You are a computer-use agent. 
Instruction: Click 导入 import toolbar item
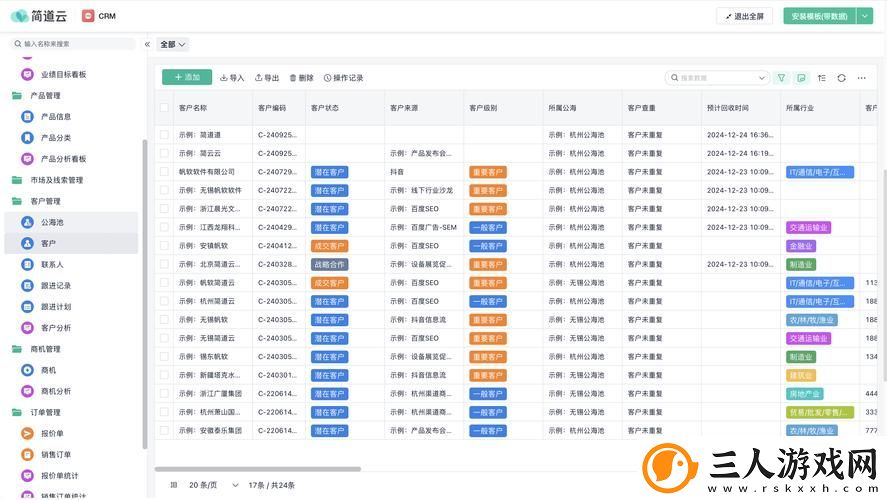point(232,77)
